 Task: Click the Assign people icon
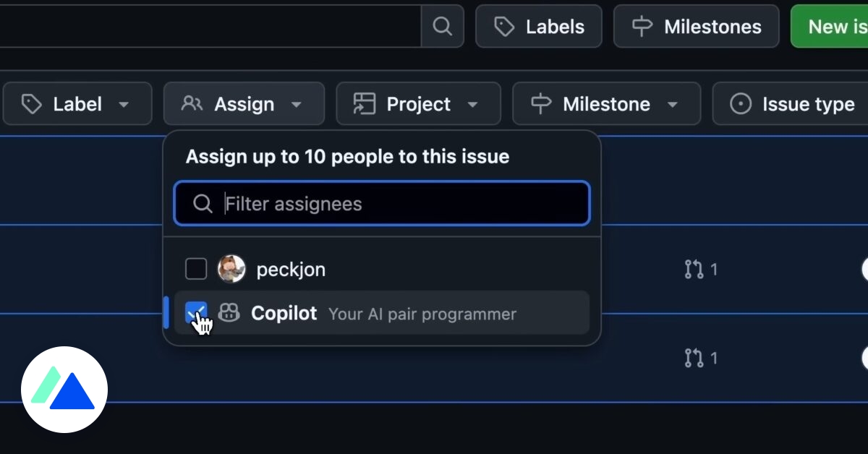point(192,103)
